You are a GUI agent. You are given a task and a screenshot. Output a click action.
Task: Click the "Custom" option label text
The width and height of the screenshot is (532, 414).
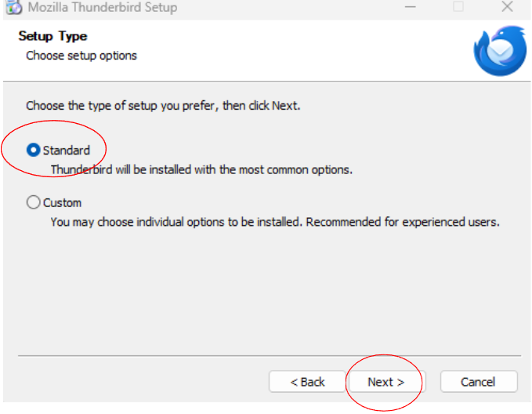[63, 203]
